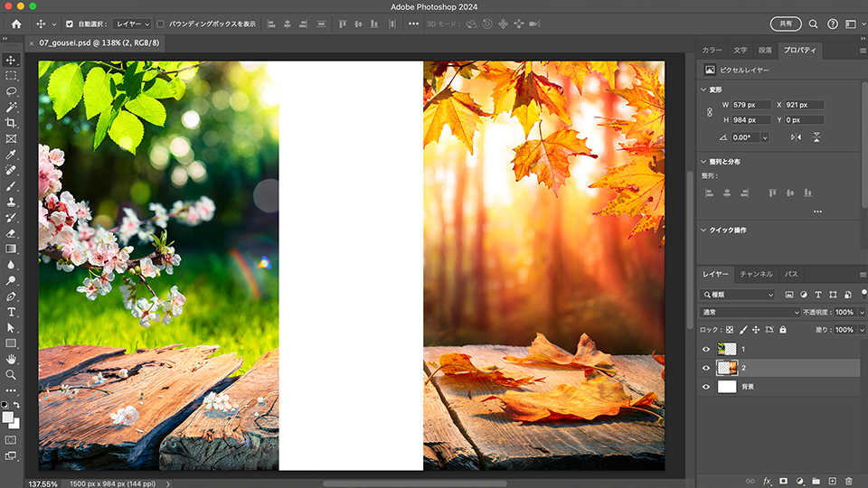Open more options in options bar
868x488 pixels.
pyautogui.click(x=413, y=23)
